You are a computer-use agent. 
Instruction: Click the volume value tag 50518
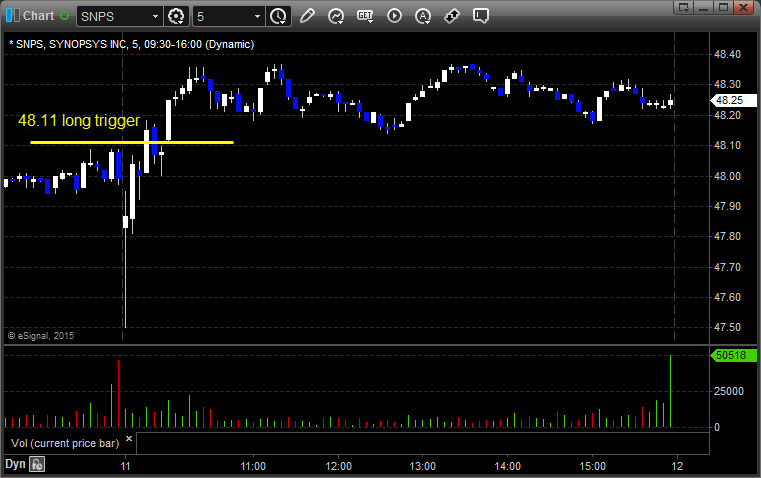(733, 355)
